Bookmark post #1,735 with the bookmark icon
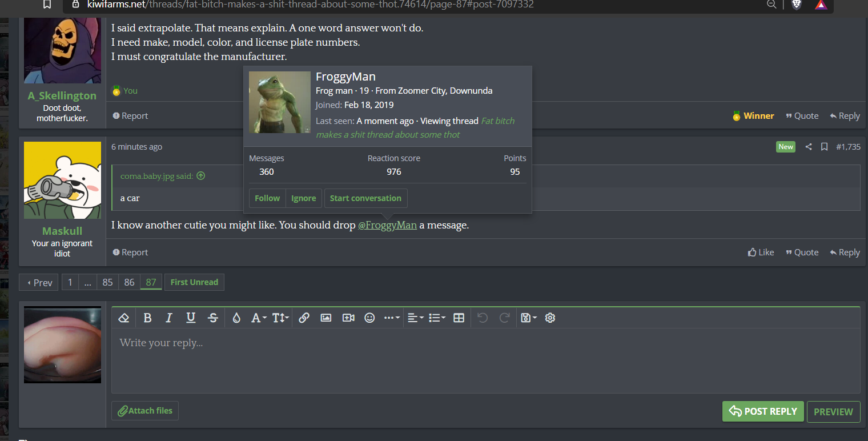868x441 pixels. pyautogui.click(x=824, y=147)
